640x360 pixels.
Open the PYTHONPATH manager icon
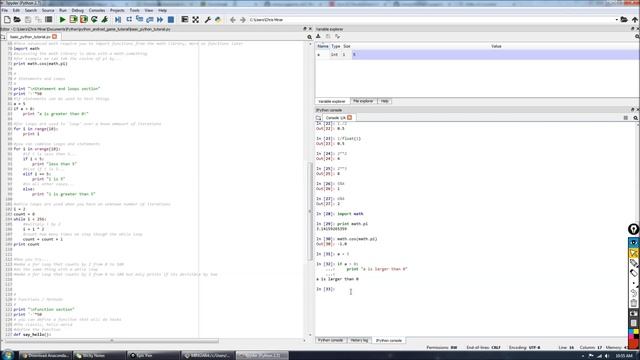point(218,20)
